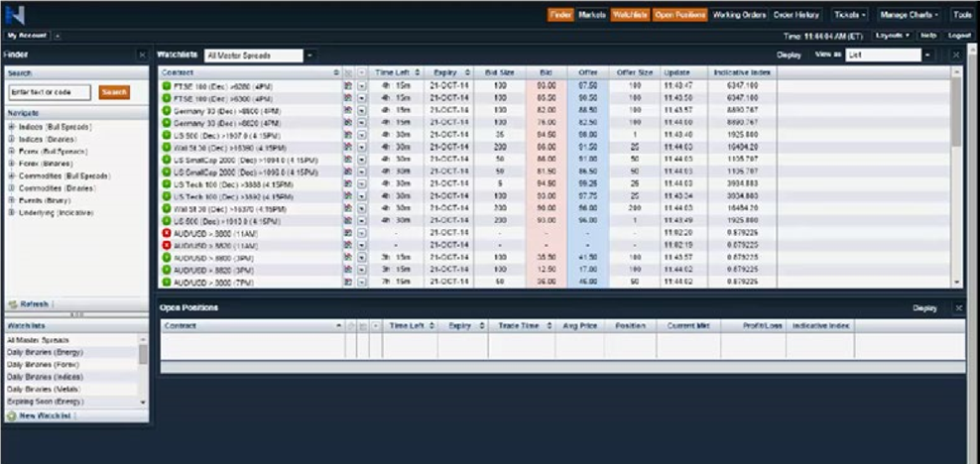Open the Tickets dropdown menu

850,14
